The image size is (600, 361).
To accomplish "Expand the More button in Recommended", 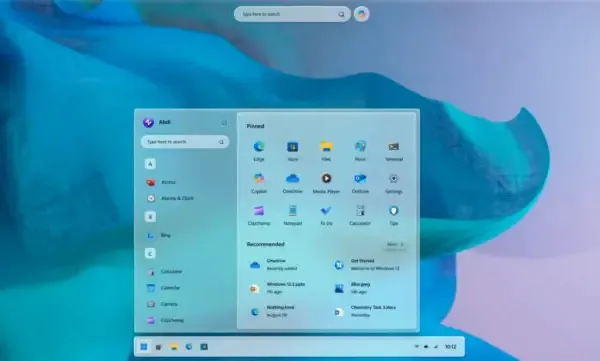I will point(395,244).
